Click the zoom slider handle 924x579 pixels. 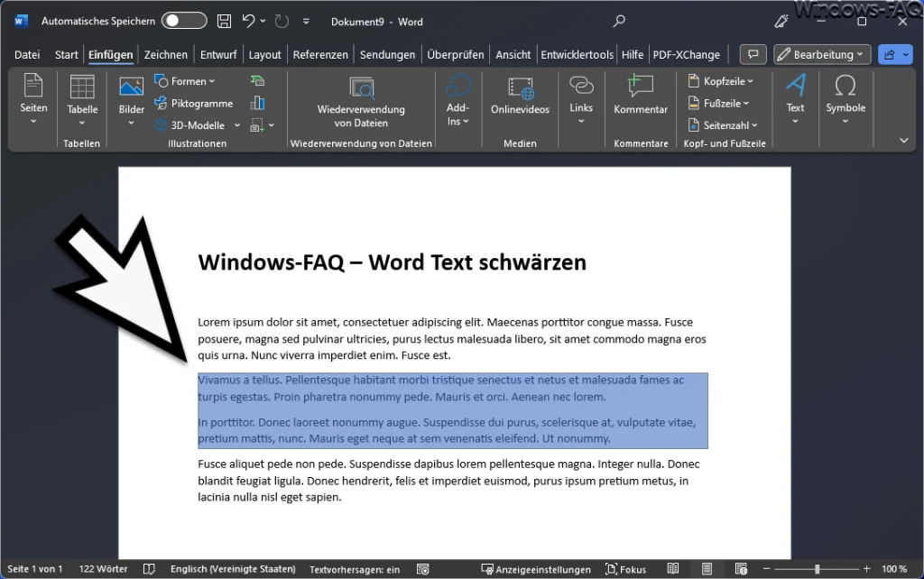click(817, 569)
